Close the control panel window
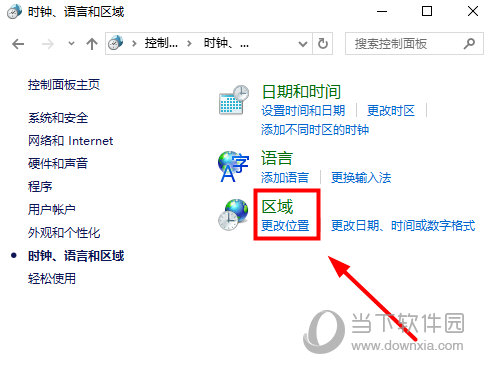Screen dimensions: 488x375 (473, 11)
